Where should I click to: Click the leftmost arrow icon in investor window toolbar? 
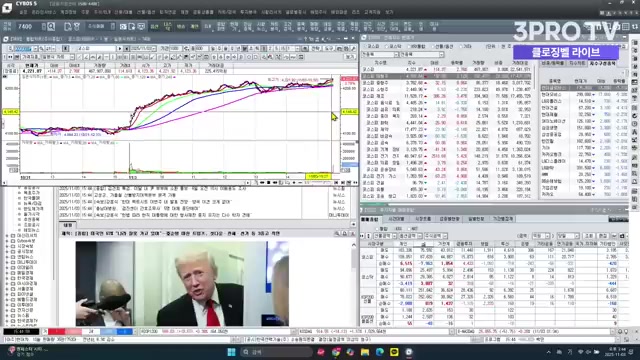pos(362,236)
